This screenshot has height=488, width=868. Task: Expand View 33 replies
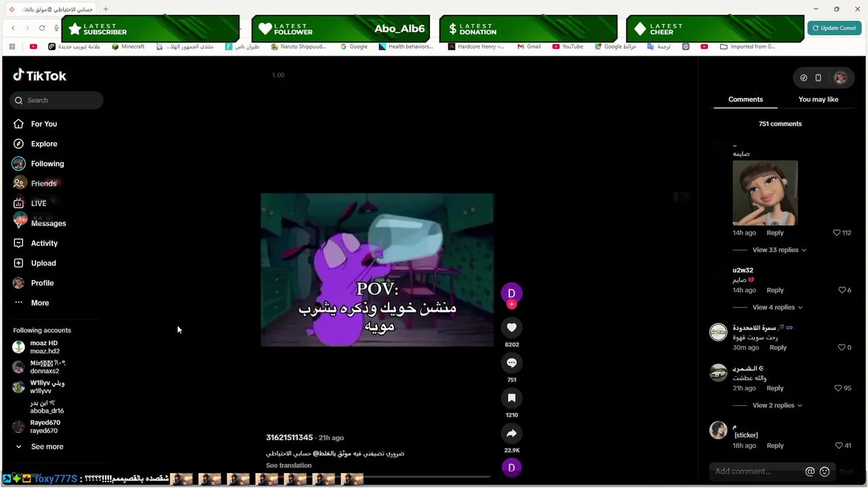point(779,250)
